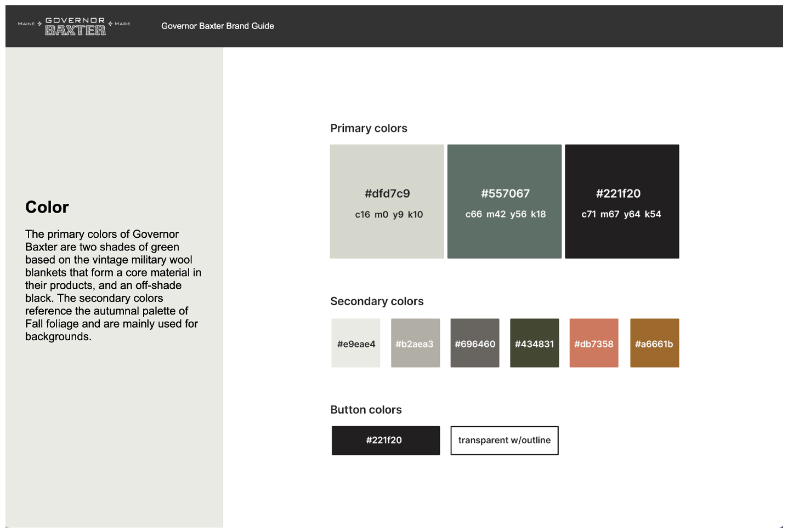
Task: Pick the gray #696460 secondary swatch
Action: tap(475, 343)
